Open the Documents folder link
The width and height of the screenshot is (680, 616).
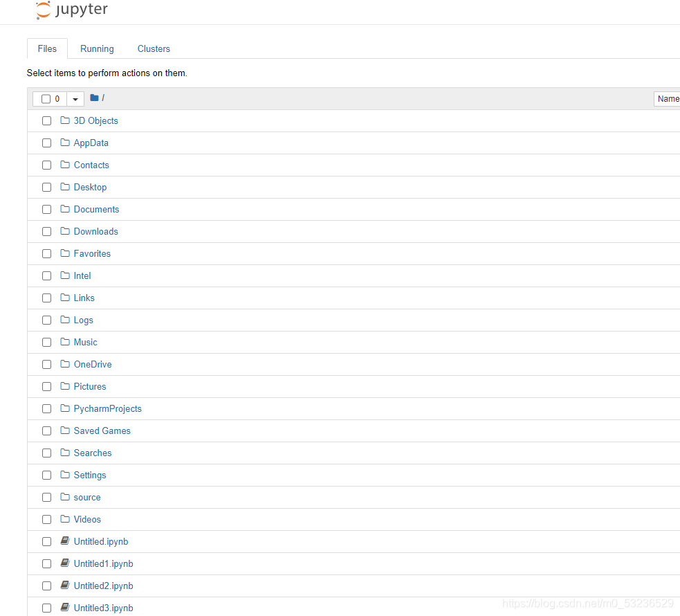[x=96, y=209]
